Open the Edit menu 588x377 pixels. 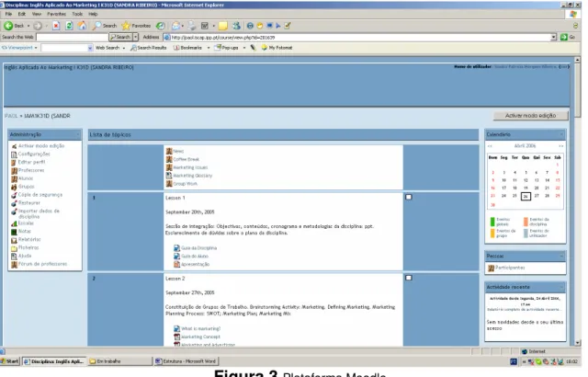tap(22, 14)
